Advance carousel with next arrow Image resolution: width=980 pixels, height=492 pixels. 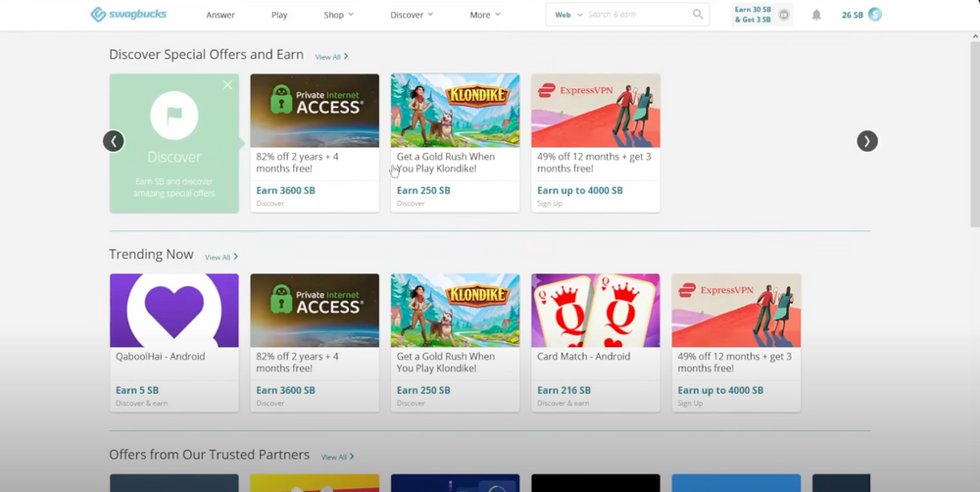click(x=867, y=141)
